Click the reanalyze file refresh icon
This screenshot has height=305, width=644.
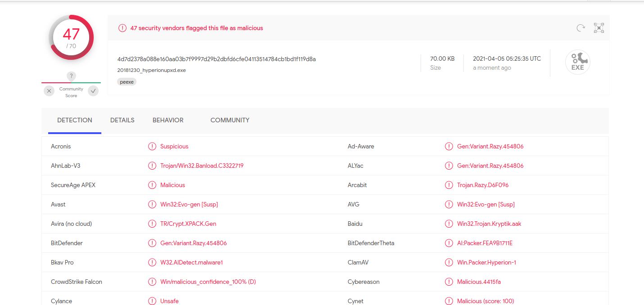pyautogui.click(x=581, y=28)
